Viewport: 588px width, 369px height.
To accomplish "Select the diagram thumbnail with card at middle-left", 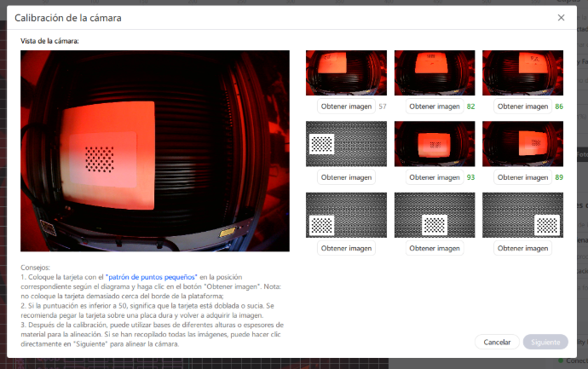I will [x=346, y=143].
